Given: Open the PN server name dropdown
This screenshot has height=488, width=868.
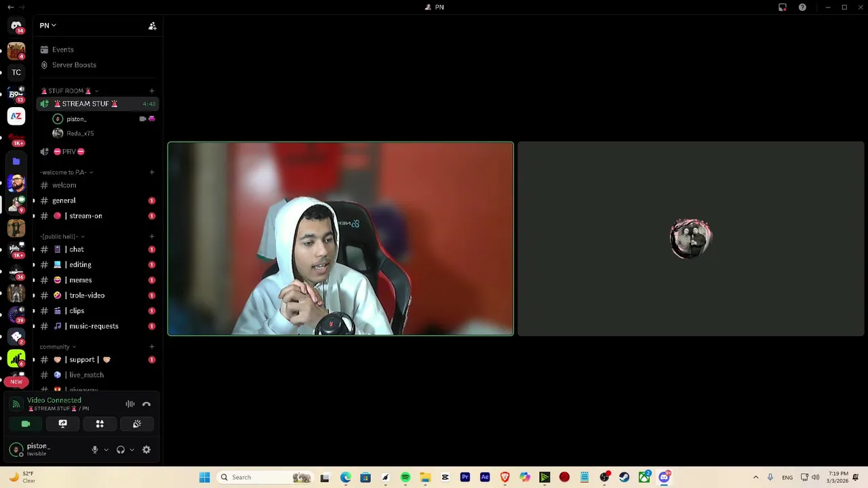Looking at the screenshot, I should pyautogui.click(x=47, y=26).
